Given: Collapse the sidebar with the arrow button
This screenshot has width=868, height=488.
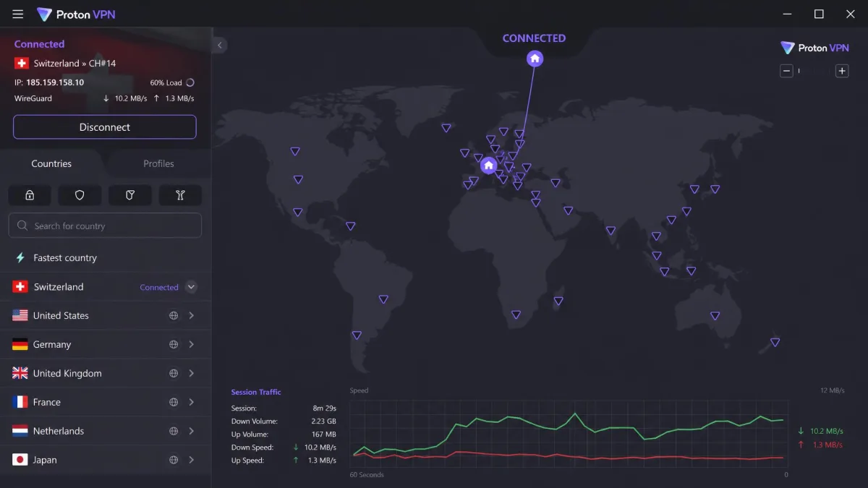Looking at the screenshot, I should (x=220, y=45).
